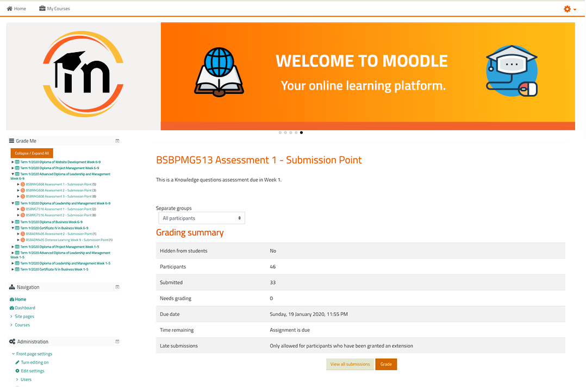586x392 pixels.
Task: Click the Collapse / Expand All button
Action: pos(32,153)
